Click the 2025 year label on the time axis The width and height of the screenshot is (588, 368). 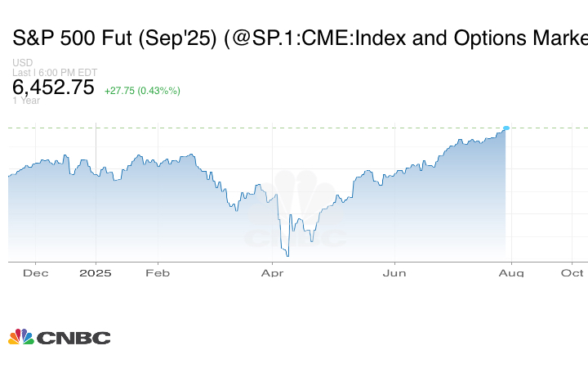click(96, 272)
